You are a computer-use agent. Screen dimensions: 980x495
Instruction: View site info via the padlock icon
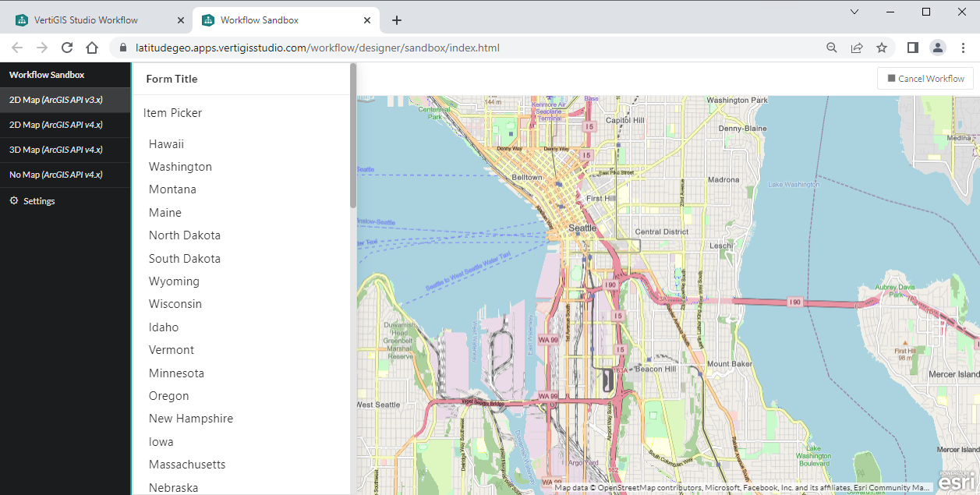(x=122, y=48)
